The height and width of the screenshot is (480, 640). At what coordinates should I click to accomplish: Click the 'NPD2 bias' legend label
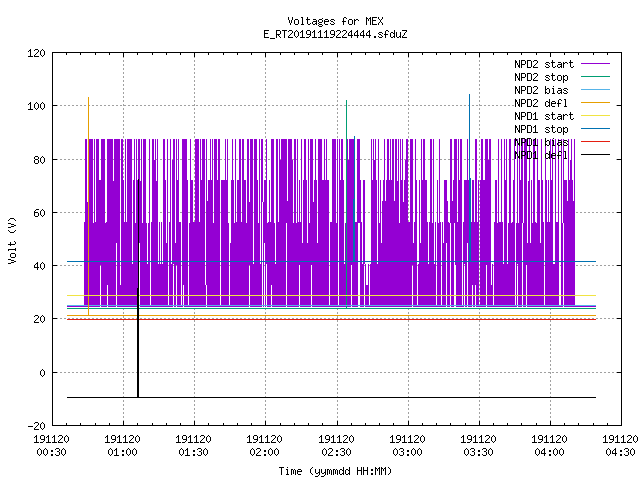[541, 90]
